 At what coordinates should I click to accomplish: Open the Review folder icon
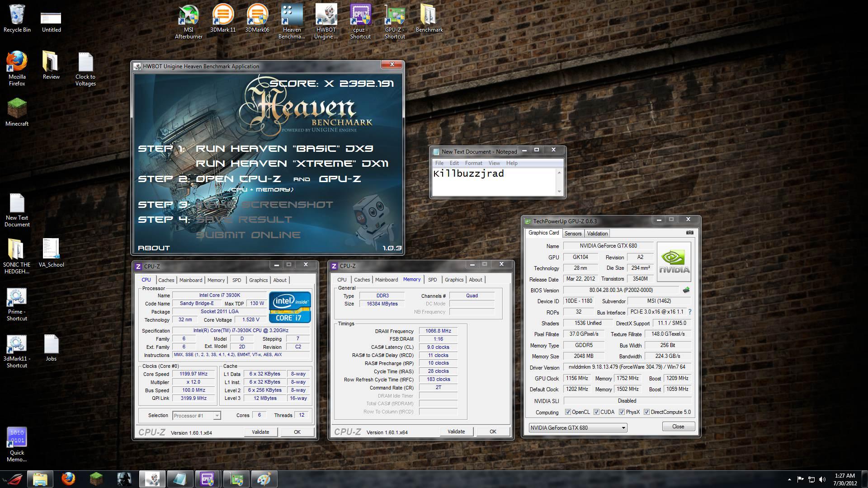[51, 66]
